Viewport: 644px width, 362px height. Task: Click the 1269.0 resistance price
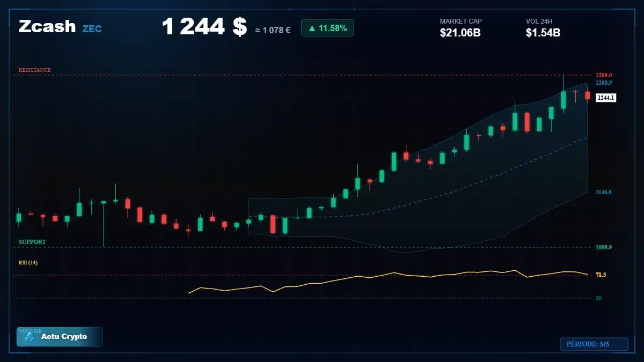click(604, 75)
